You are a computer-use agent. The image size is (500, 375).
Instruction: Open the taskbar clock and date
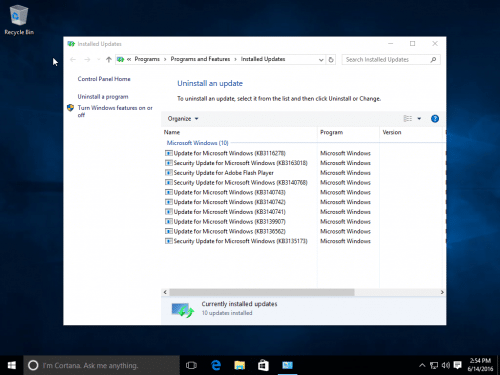480,365
